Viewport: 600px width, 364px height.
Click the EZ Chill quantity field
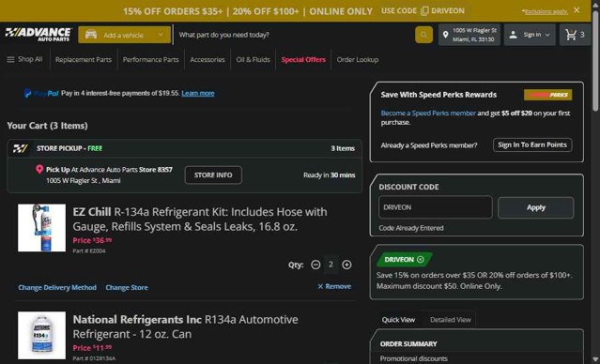pos(331,265)
